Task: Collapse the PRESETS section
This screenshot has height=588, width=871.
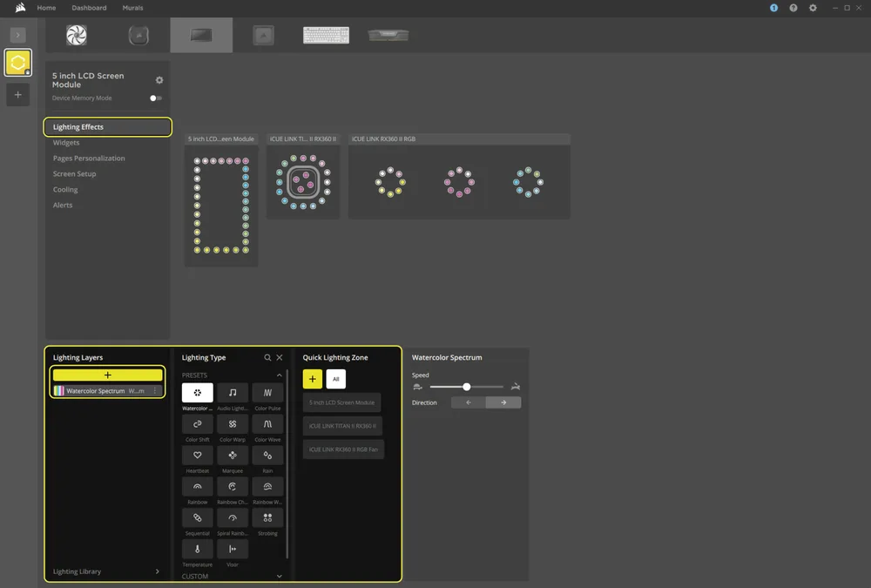Action: point(279,375)
